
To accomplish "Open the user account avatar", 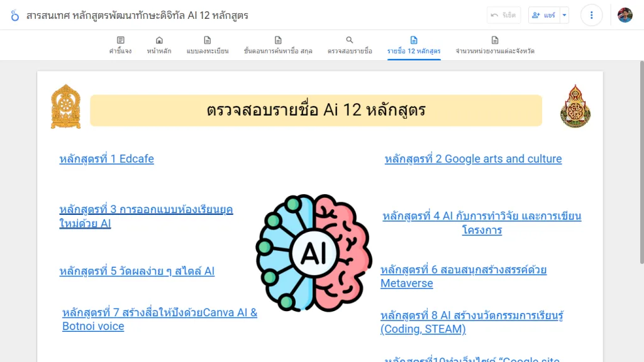I will coord(625,15).
